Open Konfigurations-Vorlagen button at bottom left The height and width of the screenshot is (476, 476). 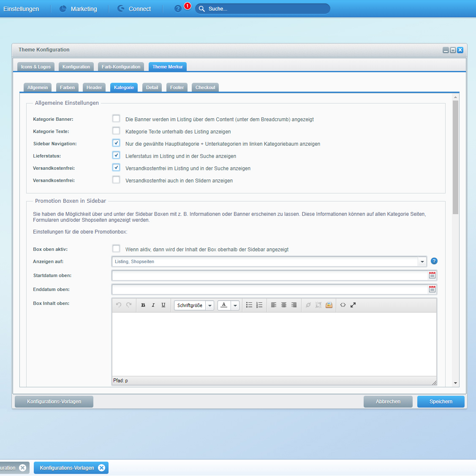(x=54, y=402)
